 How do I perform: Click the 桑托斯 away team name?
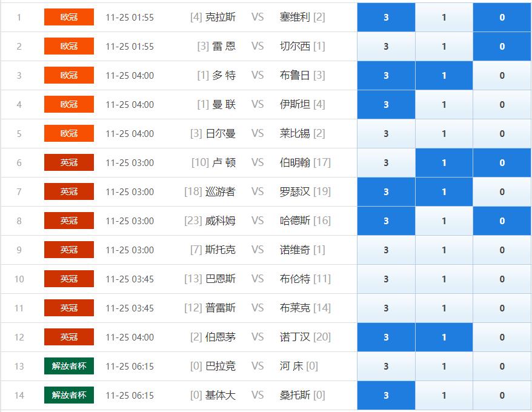(294, 395)
